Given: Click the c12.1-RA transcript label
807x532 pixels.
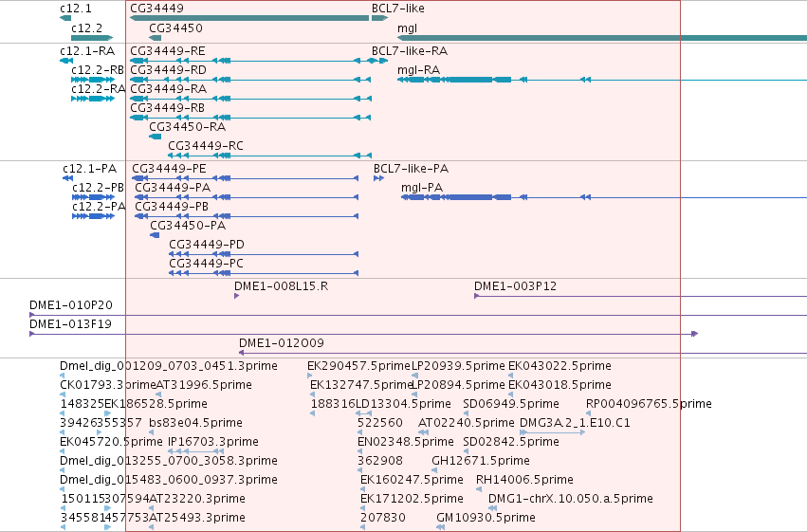Looking at the screenshot, I should pos(87,51).
